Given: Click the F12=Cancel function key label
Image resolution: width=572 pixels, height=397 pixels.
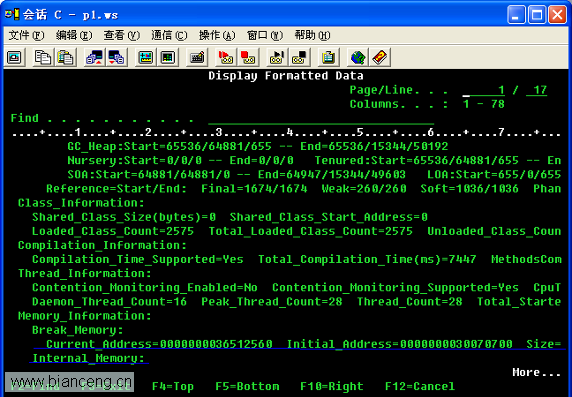Looking at the screenshot, I should click(420, 386).
